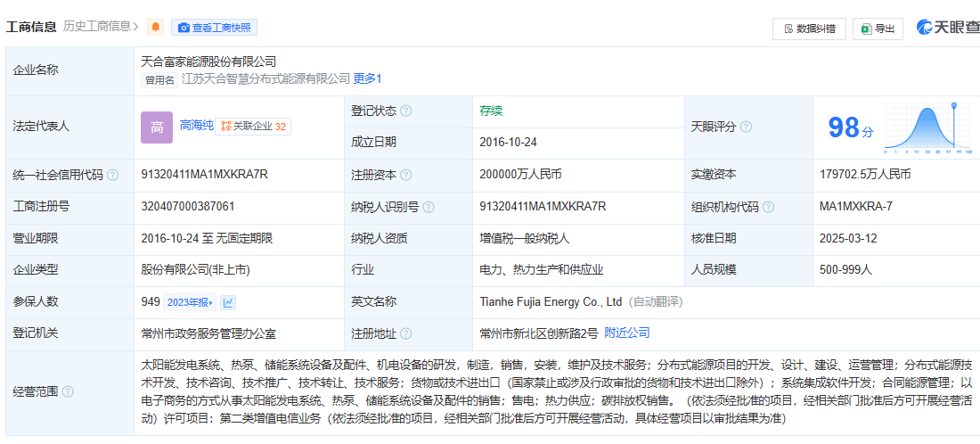This screenshot has height=444, width=980.
Task: Show help tooltip for 经营范围
Action: coord(69,392)
